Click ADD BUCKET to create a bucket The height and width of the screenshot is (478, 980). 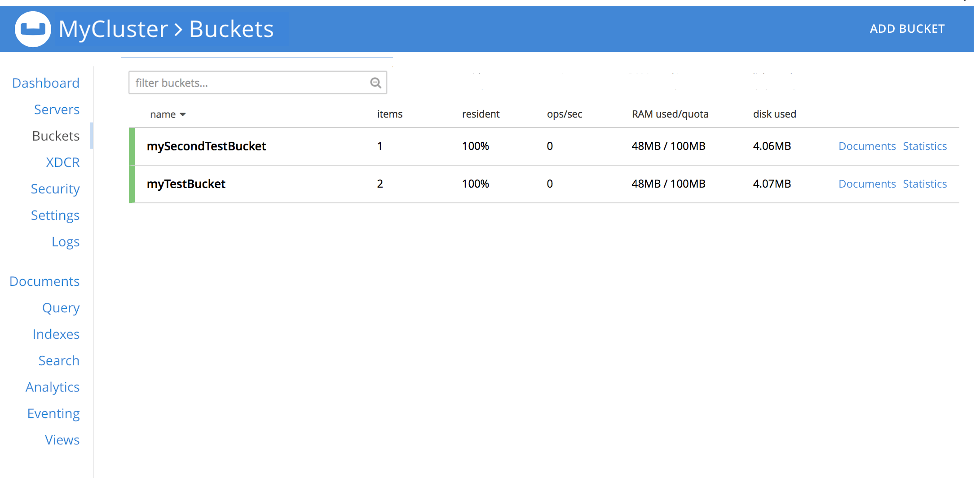[907, 28]
